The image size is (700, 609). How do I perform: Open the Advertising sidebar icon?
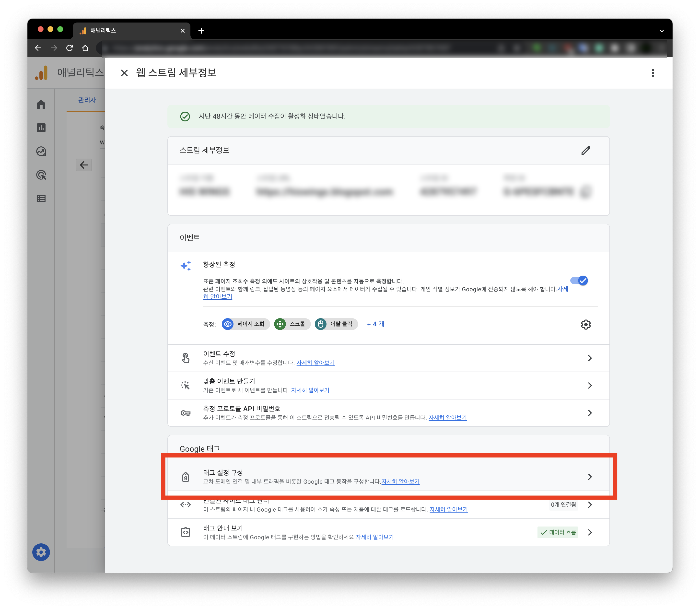41,175
